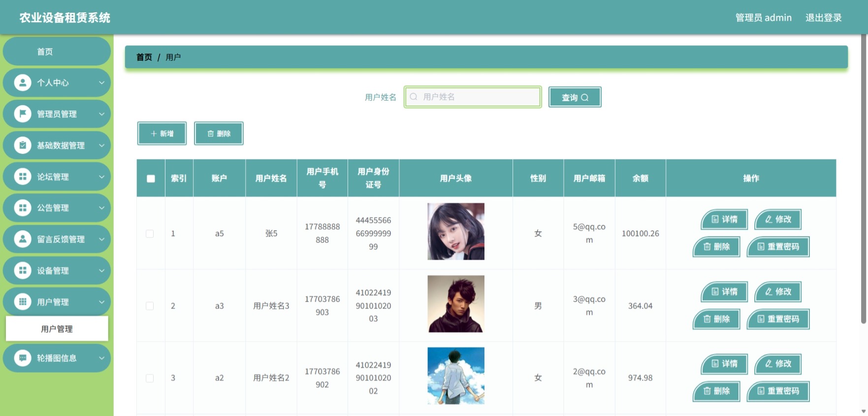Focus the 用户姓名 search input field
Image resolution: width=868 pixels, height=416 pixels.
pos(473,97)
